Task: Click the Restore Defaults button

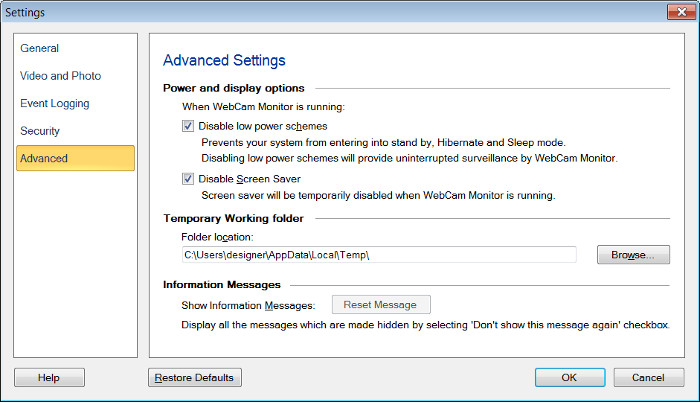Action: point(195,377)
